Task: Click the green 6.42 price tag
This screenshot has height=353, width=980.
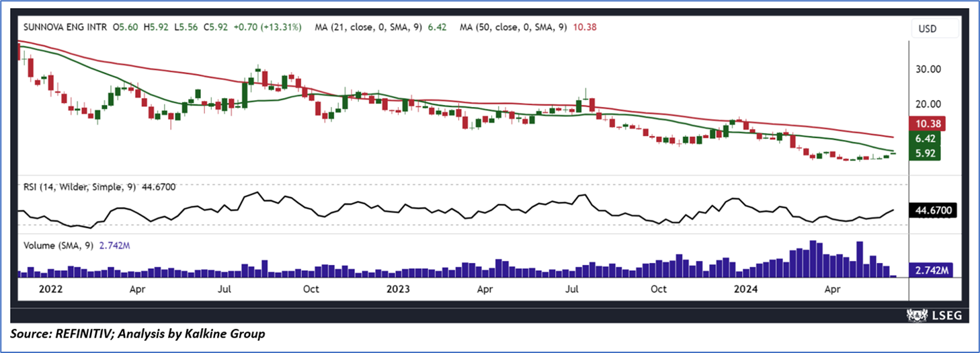Action: pyautogui.click(x=926, y=139)
